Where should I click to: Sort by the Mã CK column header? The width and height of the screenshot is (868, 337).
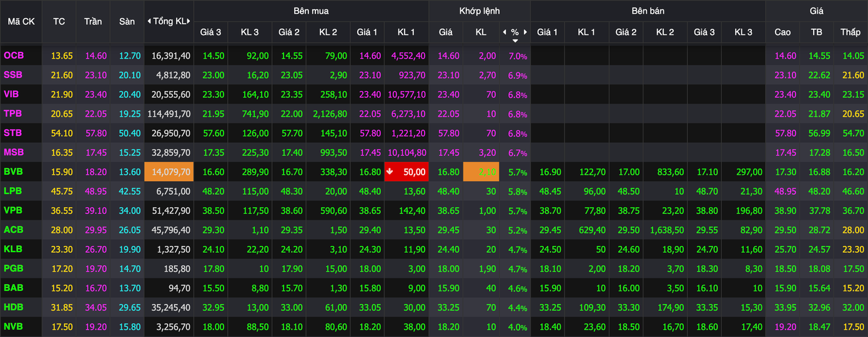coord(21,21)
